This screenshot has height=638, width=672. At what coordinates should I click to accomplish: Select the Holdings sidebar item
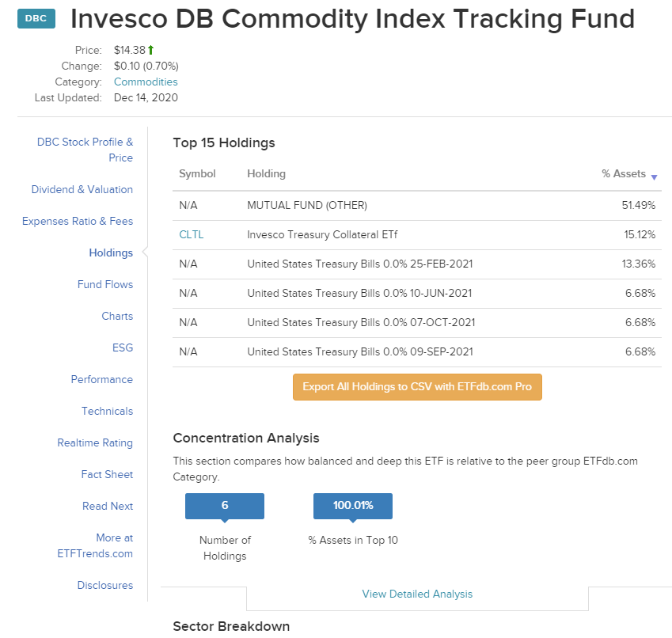pyautogui.click(x=111, y=253)
